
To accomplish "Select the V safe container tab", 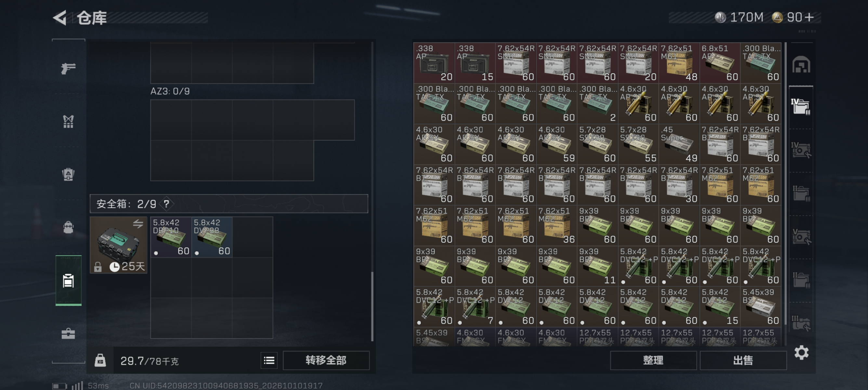I will click(x=801, y=237).
